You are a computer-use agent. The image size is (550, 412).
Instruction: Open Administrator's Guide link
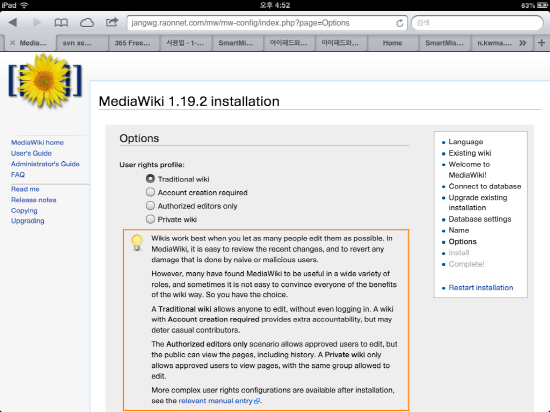[45, 164]
